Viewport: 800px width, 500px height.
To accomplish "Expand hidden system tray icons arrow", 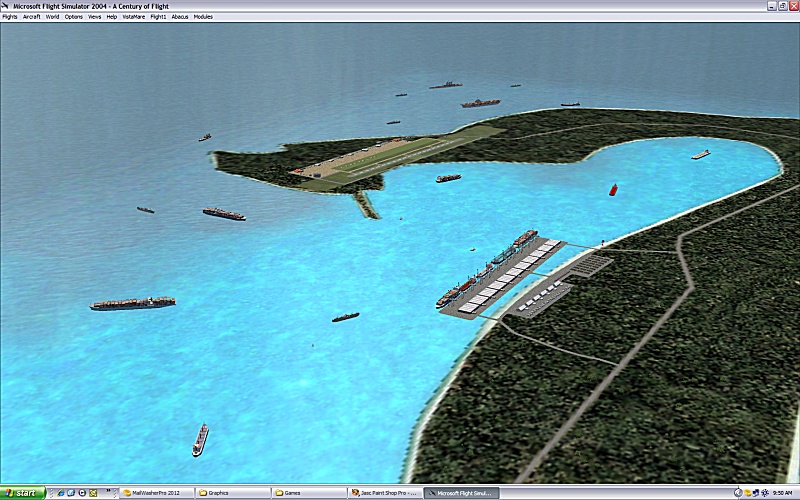I will 738,493.
